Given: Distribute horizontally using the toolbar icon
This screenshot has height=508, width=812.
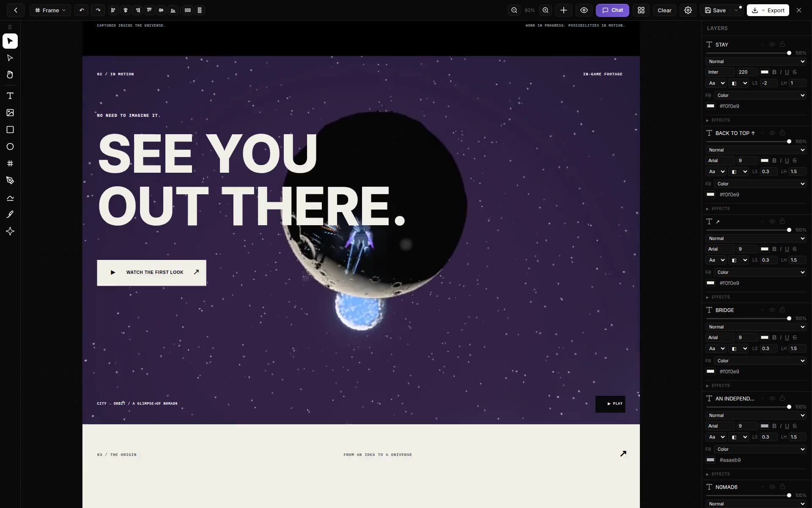Looking at the screenshot, I should click(x=188, y=10).
